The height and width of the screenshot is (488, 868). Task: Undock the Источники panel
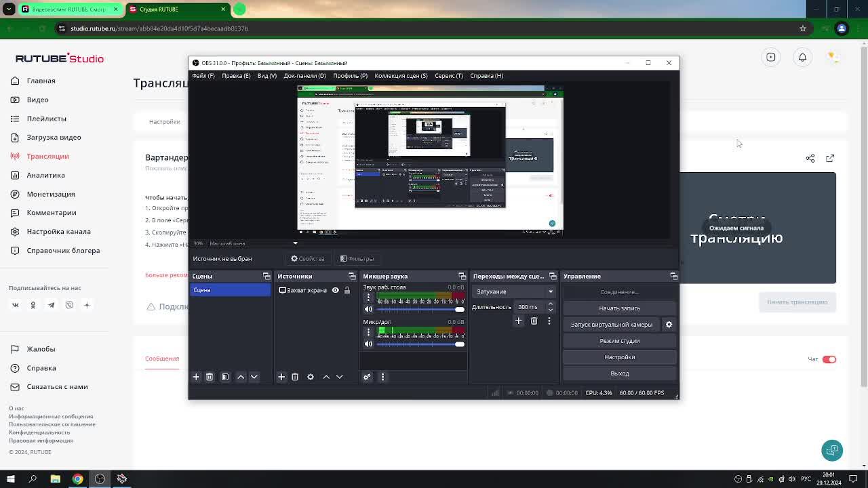pos(352,277)
